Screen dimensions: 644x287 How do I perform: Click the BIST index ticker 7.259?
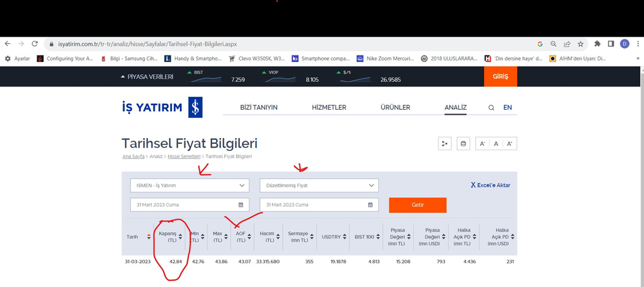tap(216, 77)
